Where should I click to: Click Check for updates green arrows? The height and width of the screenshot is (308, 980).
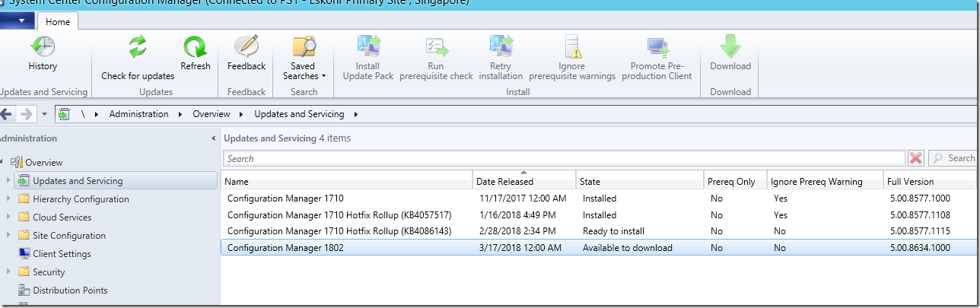pos(138,47)
